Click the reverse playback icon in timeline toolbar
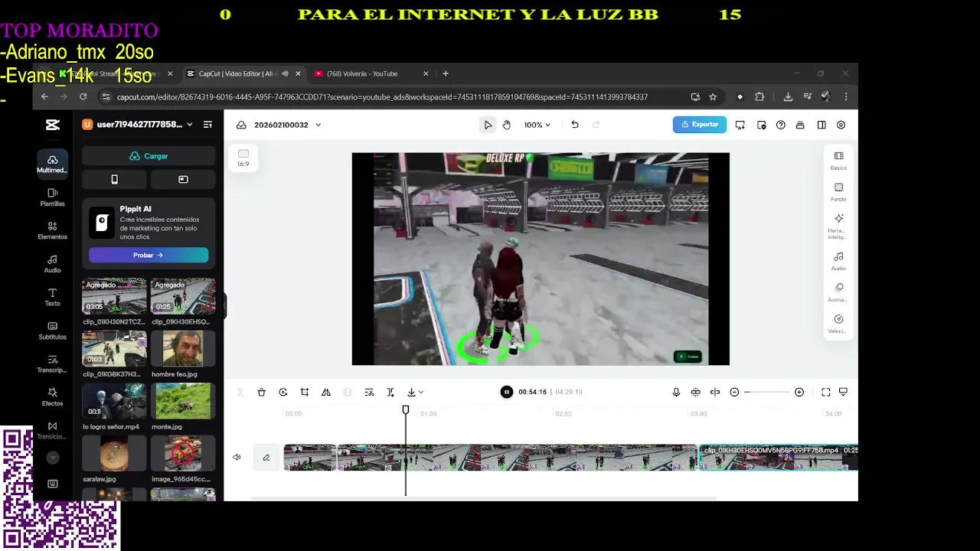 [283, 393]
